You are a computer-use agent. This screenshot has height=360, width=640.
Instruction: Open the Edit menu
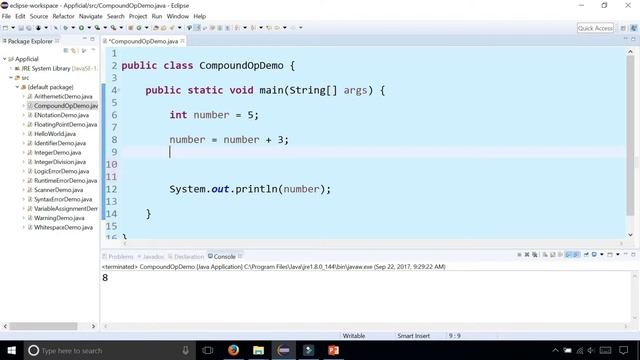coord(20,16)
